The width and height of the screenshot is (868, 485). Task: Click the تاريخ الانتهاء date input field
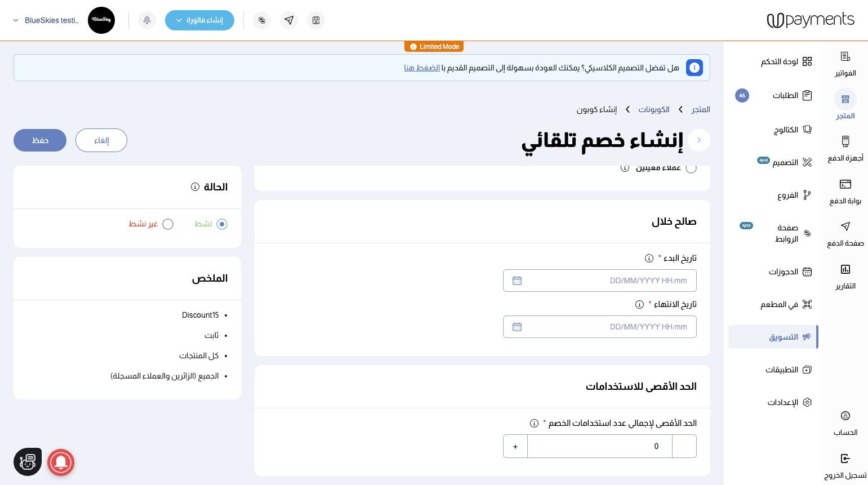[600, 327]
